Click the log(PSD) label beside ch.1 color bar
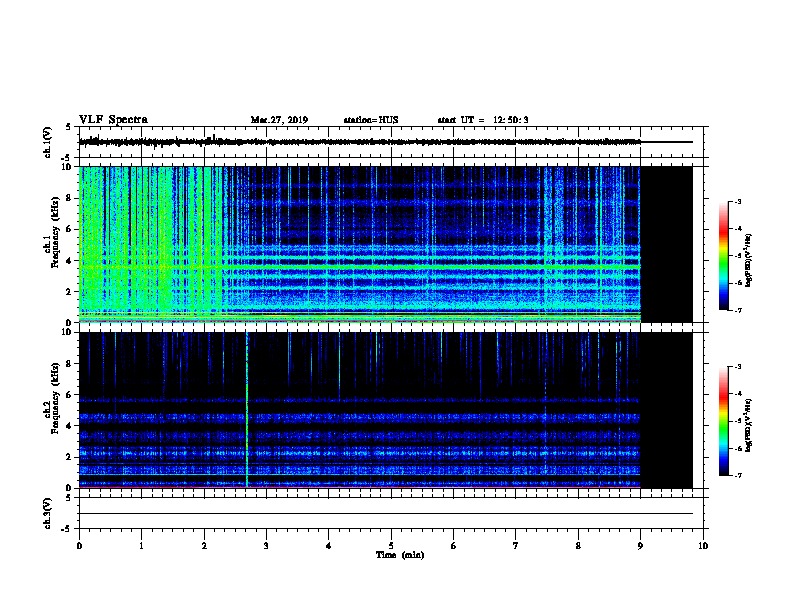 [748, 260]
